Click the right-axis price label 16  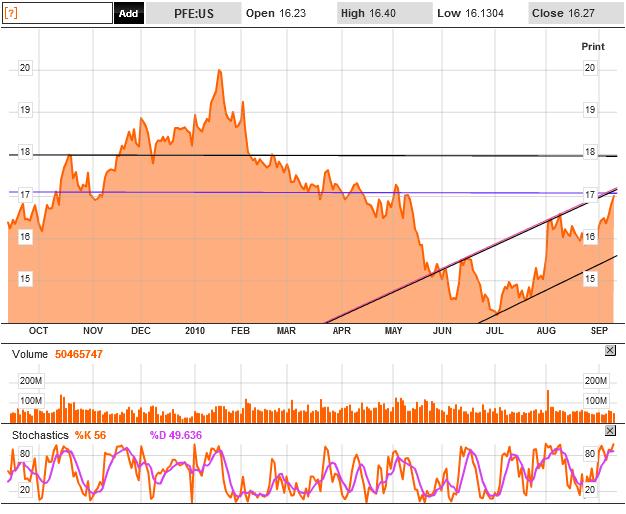click(590, 236)
